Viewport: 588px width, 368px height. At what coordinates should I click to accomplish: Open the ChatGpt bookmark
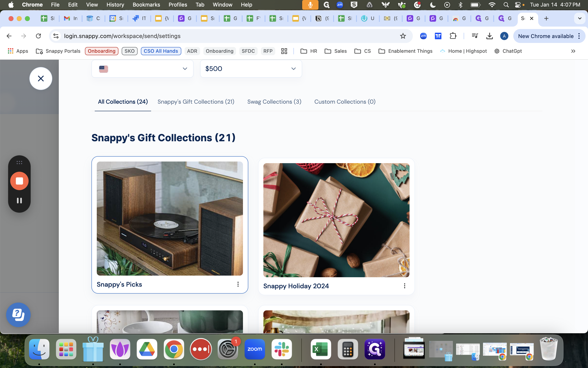pyautogui.click(x=508, y=51)
